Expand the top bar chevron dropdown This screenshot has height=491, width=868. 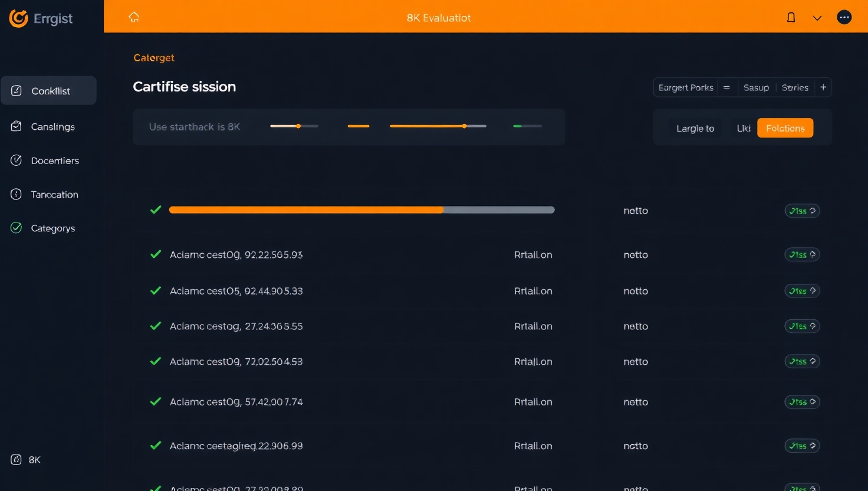point(817,18)
